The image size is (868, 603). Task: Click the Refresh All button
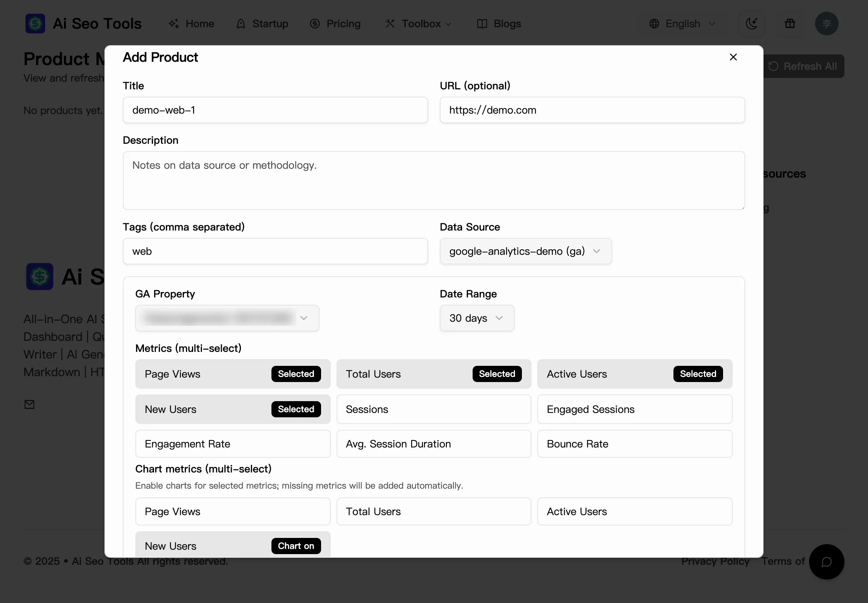[804, 66]
